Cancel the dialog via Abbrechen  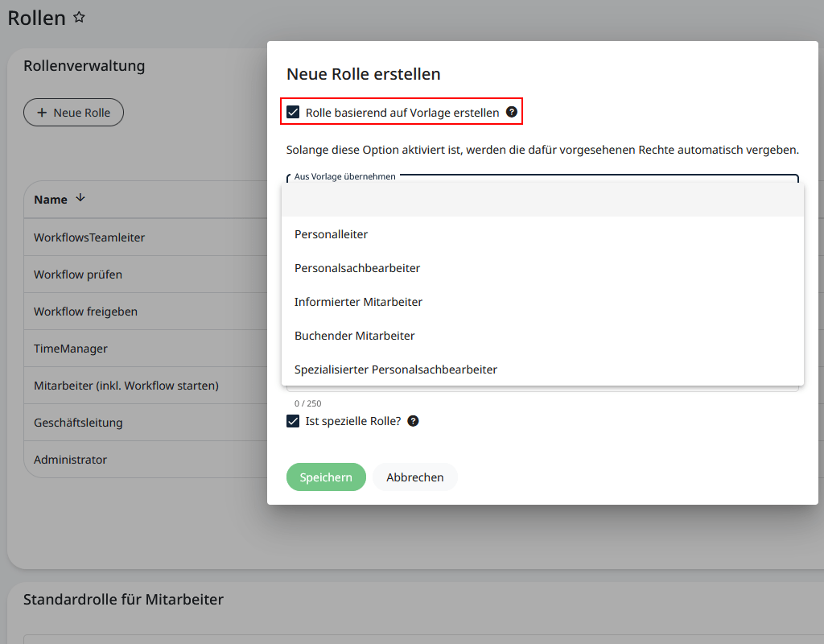tap(414, 477)
